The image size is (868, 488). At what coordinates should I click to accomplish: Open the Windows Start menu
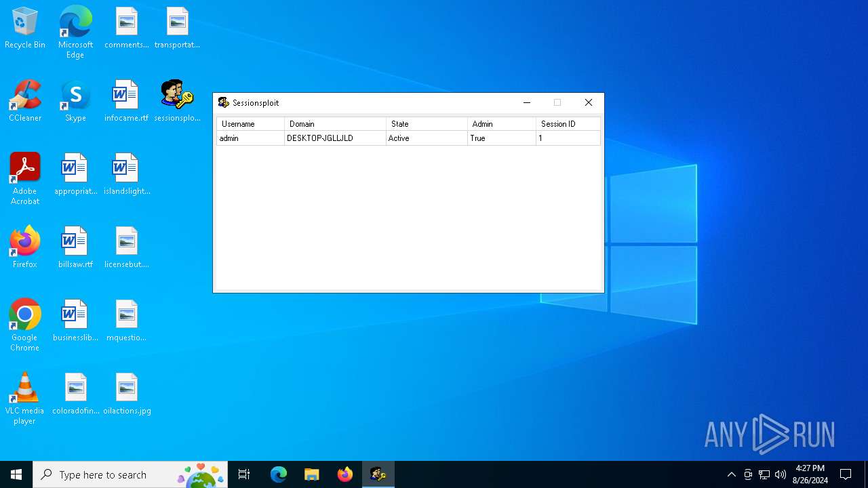(x=16, y=474)
